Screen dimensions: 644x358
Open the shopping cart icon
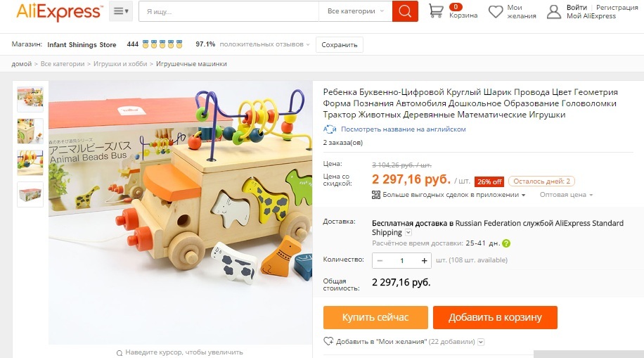coord(436,11)
